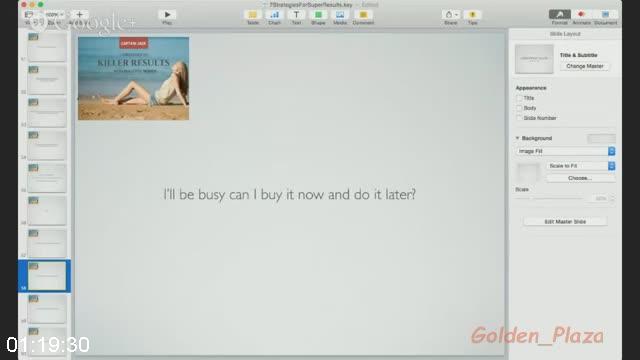The image size is (640, 360).
Task: Add a Text box from the toolbar
Action: (296, 15)
